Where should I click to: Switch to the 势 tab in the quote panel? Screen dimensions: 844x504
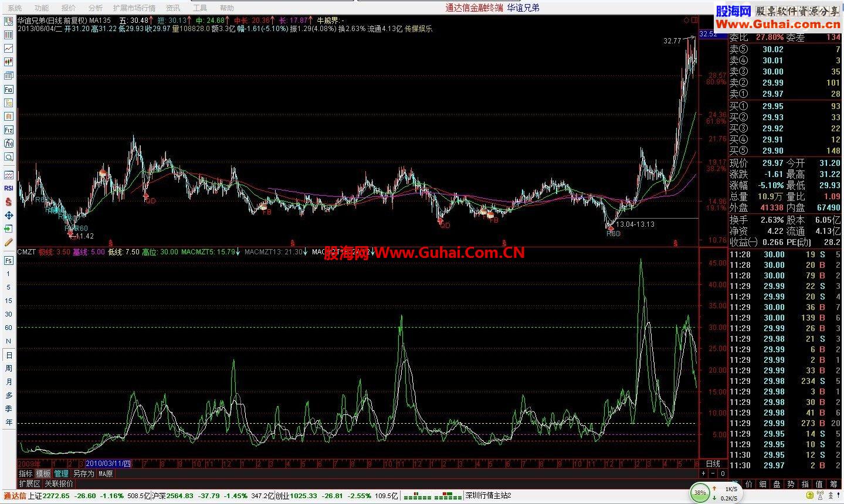point(791,484)
